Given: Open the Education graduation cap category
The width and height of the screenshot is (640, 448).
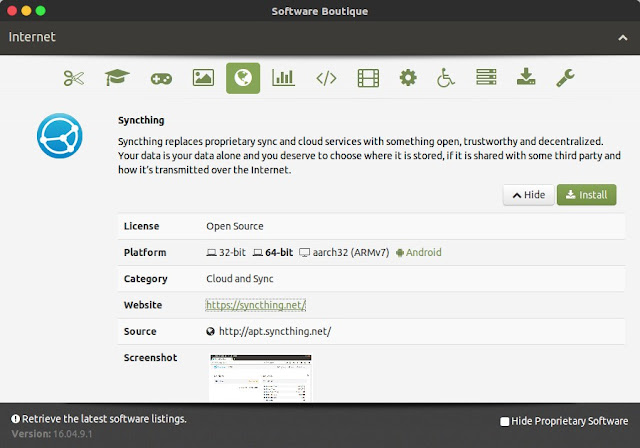Looking at the screenshot, I should tap(117, 78).
